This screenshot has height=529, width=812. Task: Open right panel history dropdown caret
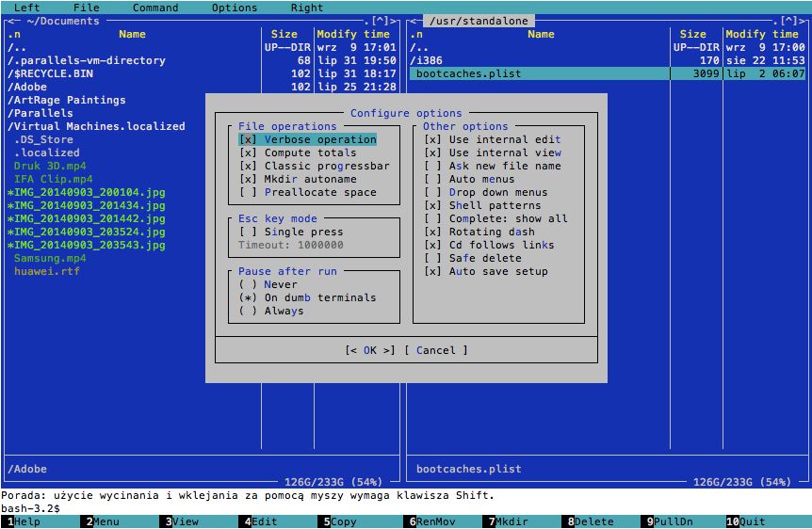tap(789, 22)
